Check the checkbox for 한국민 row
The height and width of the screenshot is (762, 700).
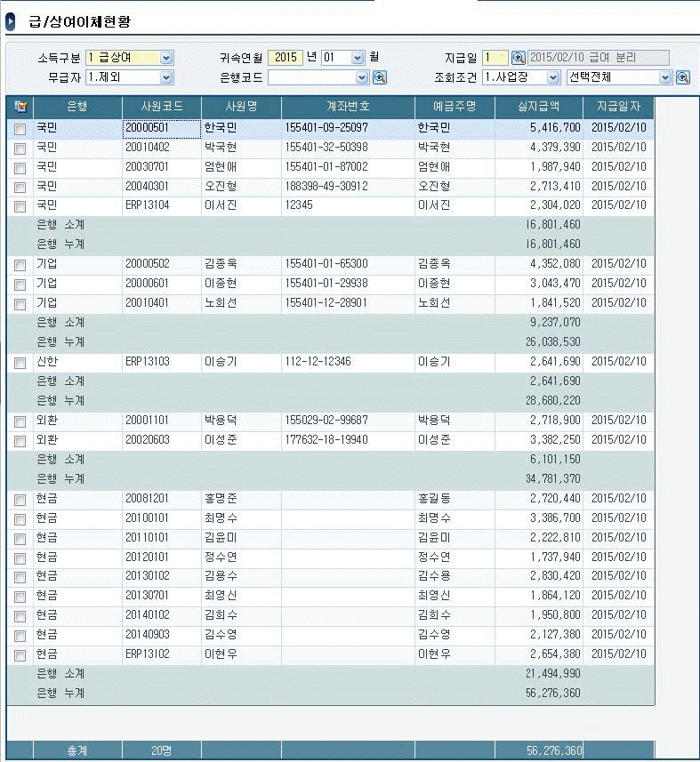point(20,128)
